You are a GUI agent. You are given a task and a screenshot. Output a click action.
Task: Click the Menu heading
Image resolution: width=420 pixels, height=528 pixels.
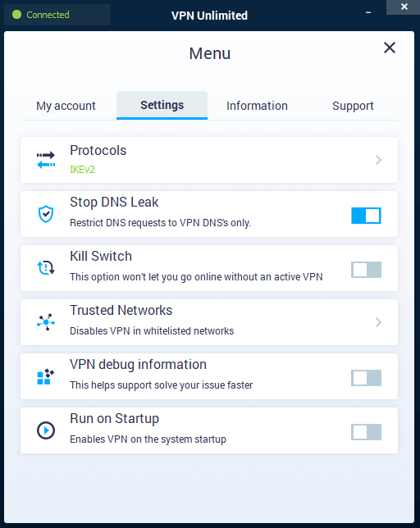pos(210,53)
